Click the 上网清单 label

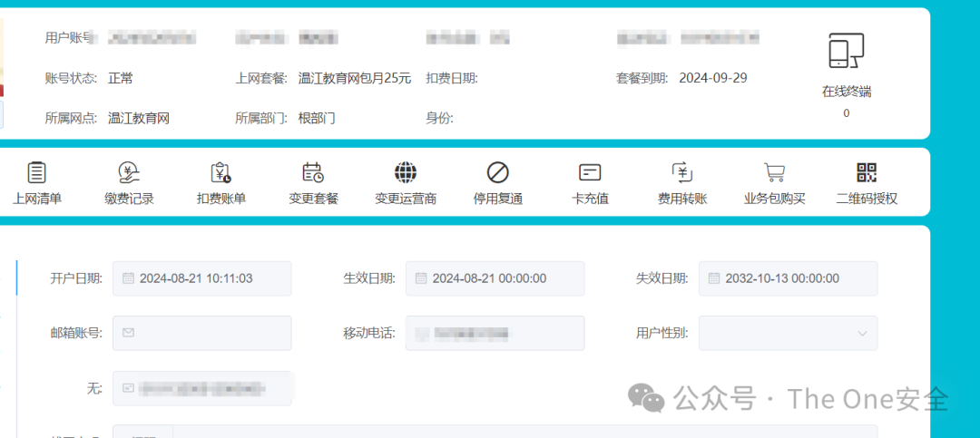point(37,200)
